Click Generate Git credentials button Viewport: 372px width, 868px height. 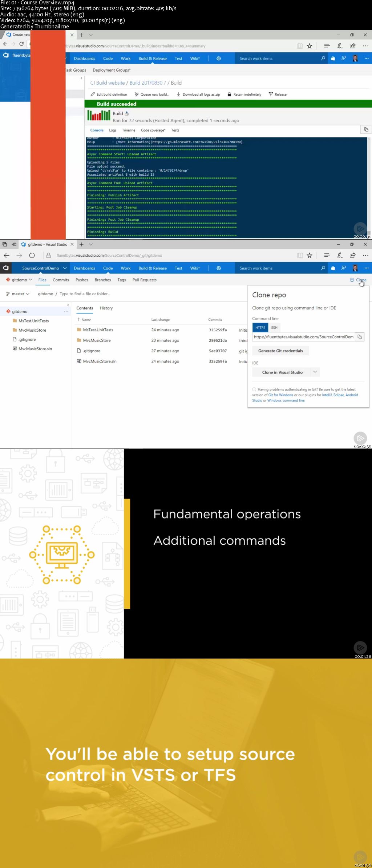[x=280, y=351]
